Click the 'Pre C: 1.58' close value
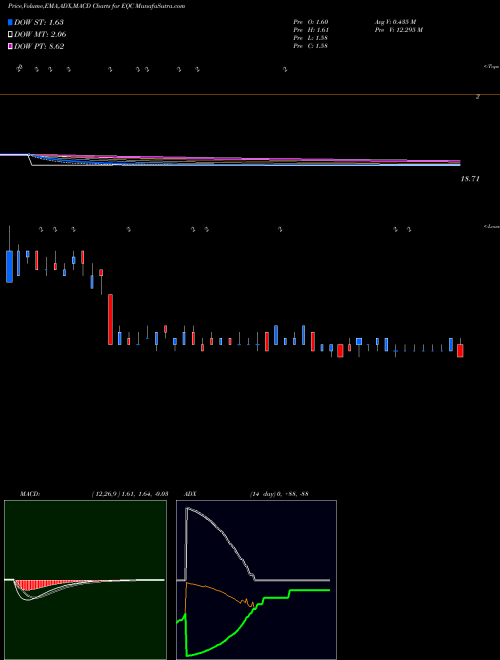 pos(311,46)
